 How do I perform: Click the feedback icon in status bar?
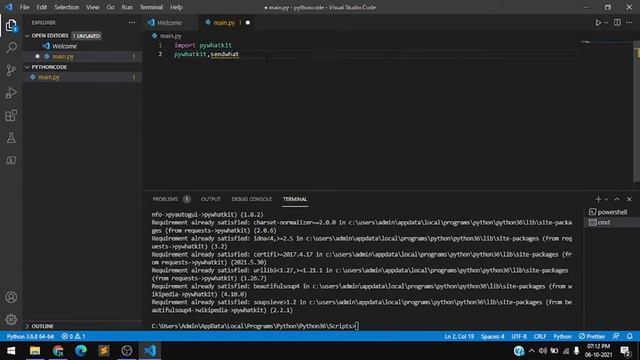pyautogui.click(x=616, y=336)
